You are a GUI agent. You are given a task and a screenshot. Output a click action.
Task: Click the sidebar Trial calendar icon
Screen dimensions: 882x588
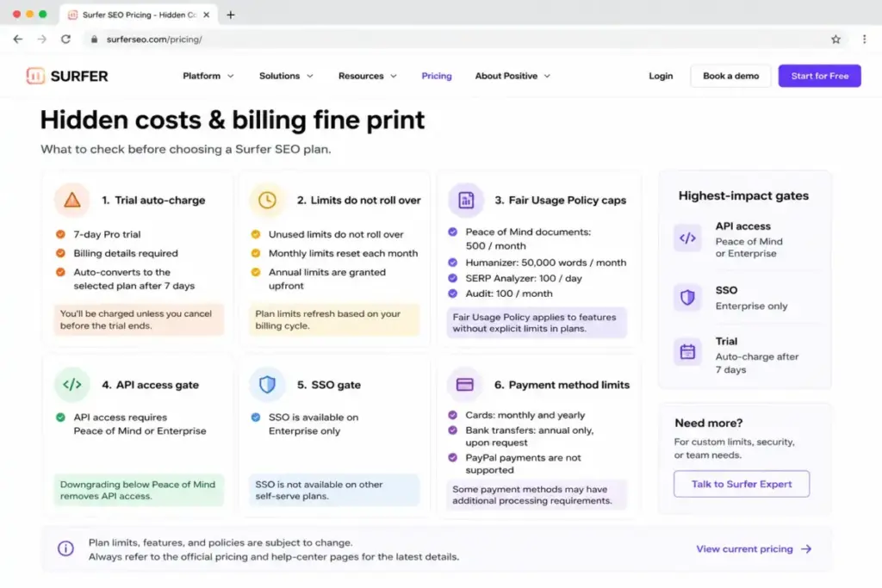[687, 352]
